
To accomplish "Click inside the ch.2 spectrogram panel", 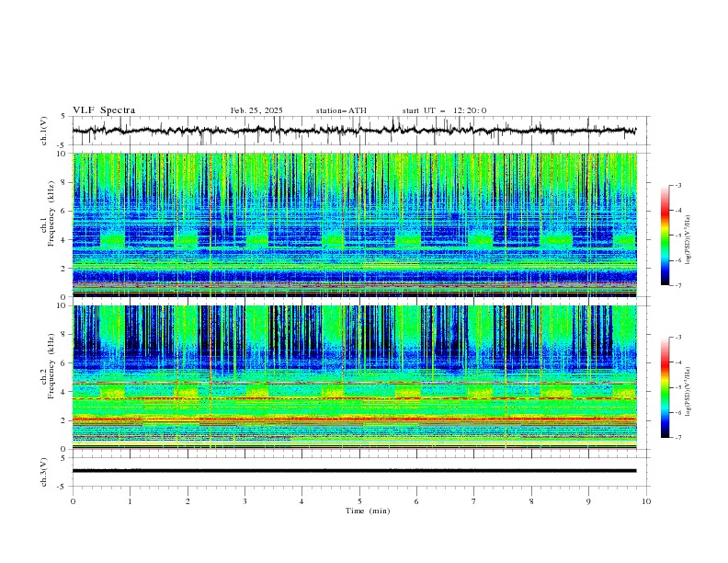I will point(355,377).
